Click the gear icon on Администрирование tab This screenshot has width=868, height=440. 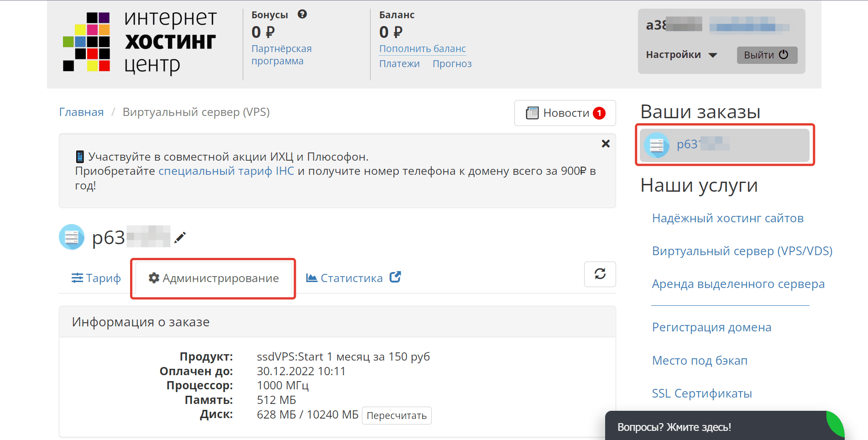coord(154,278)
